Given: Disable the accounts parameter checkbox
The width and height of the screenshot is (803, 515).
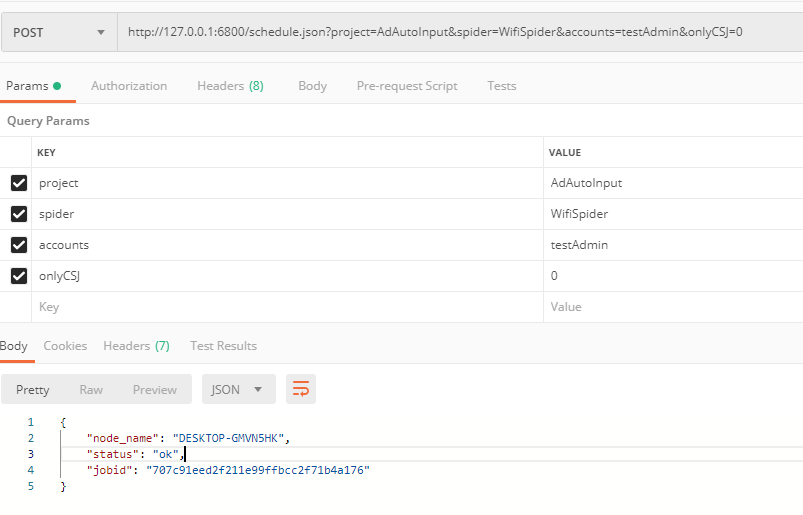Looking at the screenshot, I should tap(18, 245).
